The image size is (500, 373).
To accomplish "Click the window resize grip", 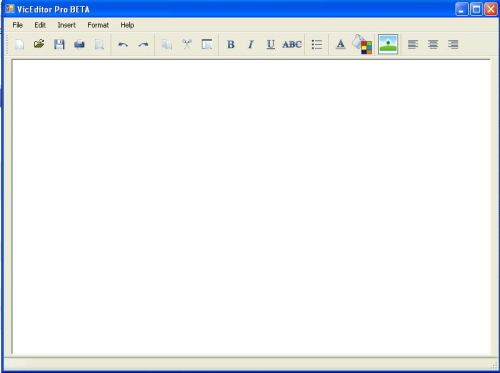I will click(x=494, y=365).
